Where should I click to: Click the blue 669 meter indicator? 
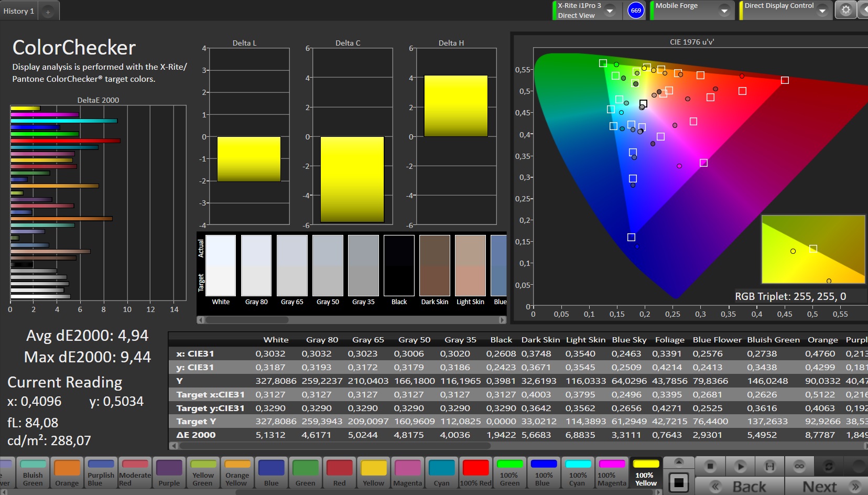click(636, 10)
